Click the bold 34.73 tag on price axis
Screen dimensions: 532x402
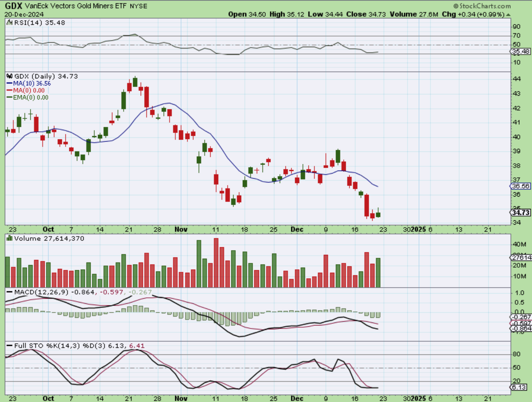(520, 212)
